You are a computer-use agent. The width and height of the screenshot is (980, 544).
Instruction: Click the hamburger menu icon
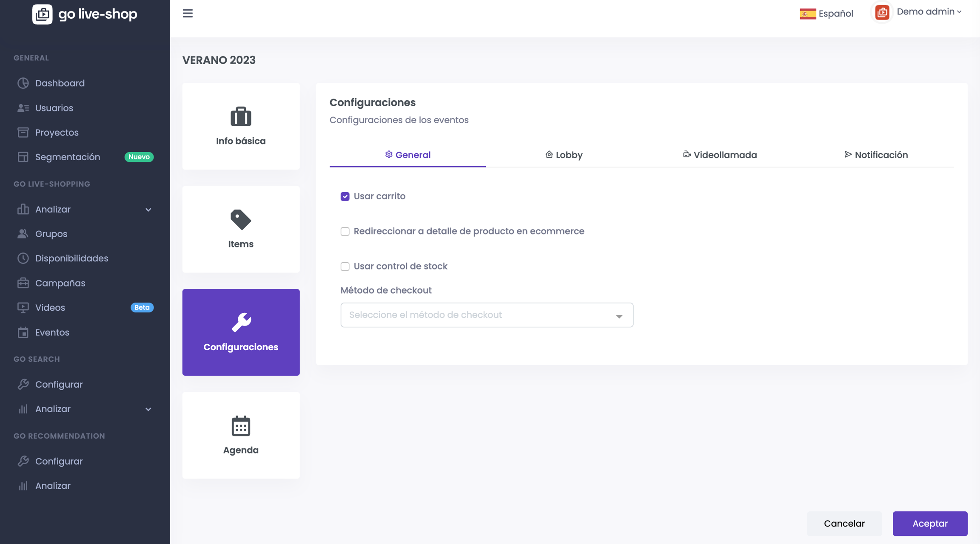188,14
